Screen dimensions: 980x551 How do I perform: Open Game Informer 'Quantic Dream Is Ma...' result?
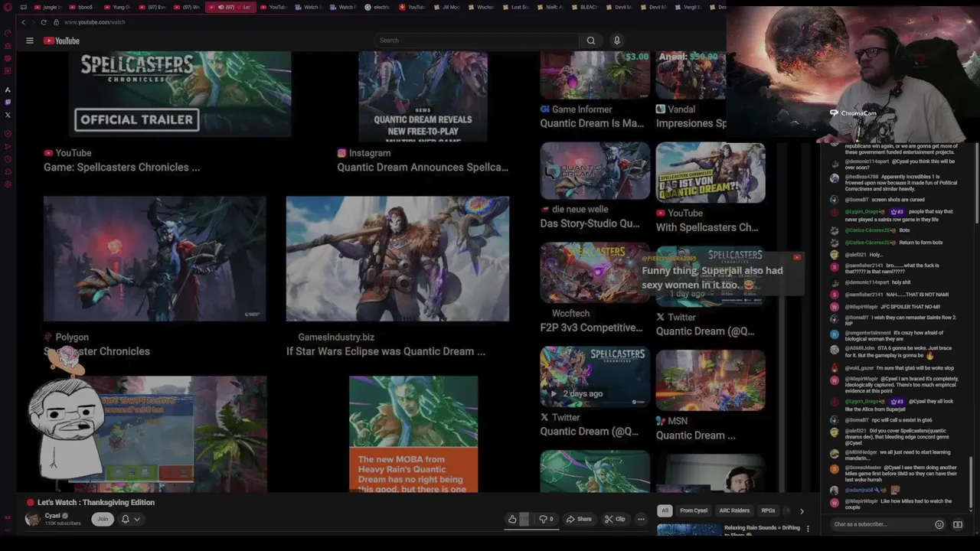click(x=592, y=123)
